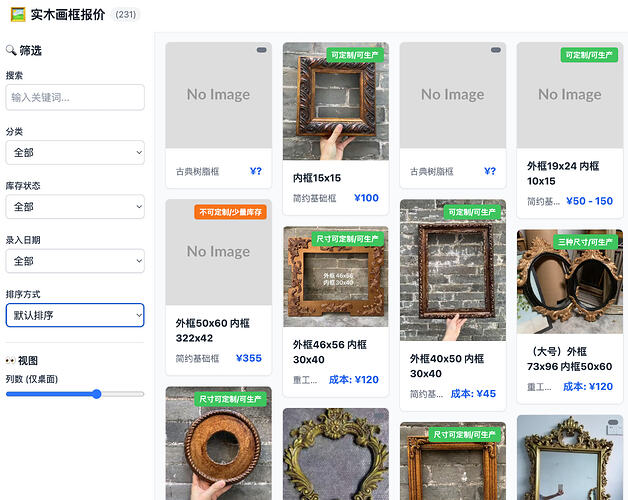Click the ¥100 price
The height and width of the screenshot is (500, 628).
pos(366,198)
